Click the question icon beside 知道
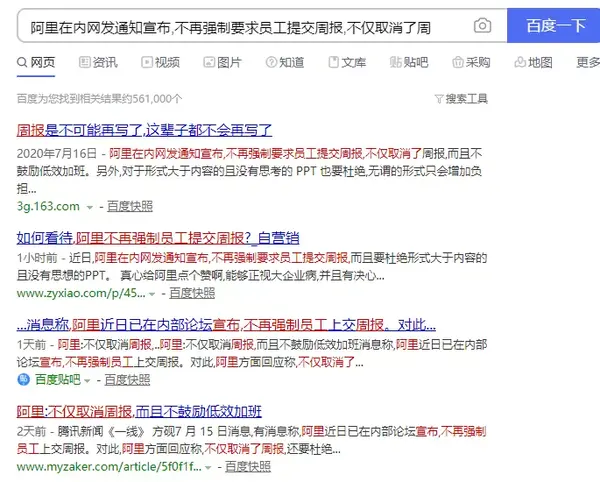Image resolution: width=600 pixels, height=482 pixels. pos(271,62)
